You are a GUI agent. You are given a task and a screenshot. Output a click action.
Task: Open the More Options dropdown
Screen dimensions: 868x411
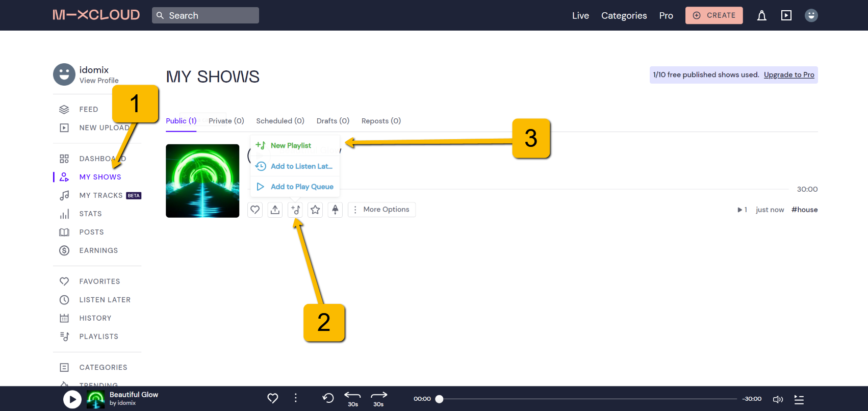(x=381, y=210)
